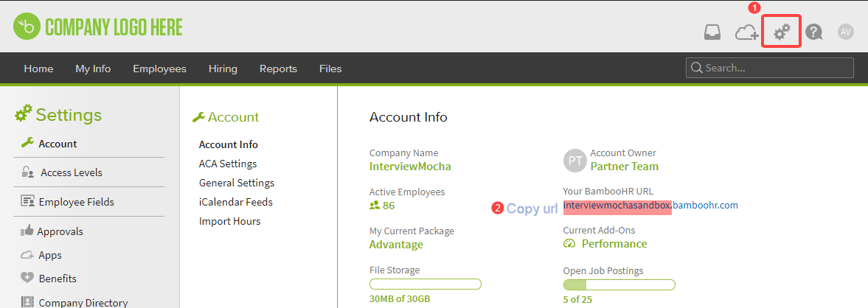Click the Approvals thumbs-up icon

pyautogui.click(x=27, y=231)
